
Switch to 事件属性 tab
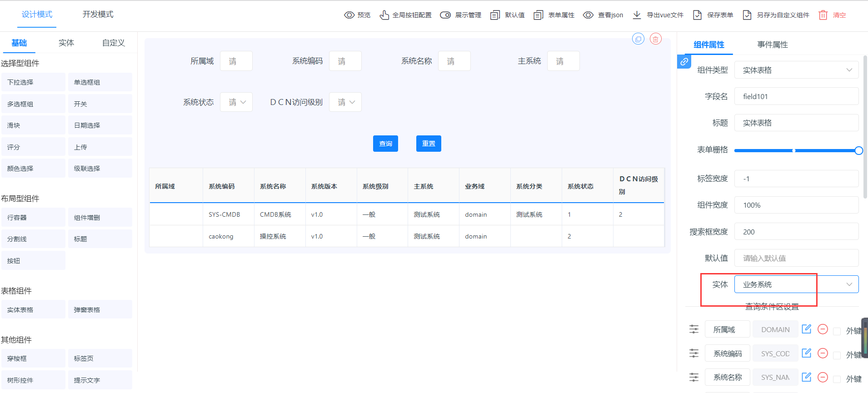pos(773,45)
